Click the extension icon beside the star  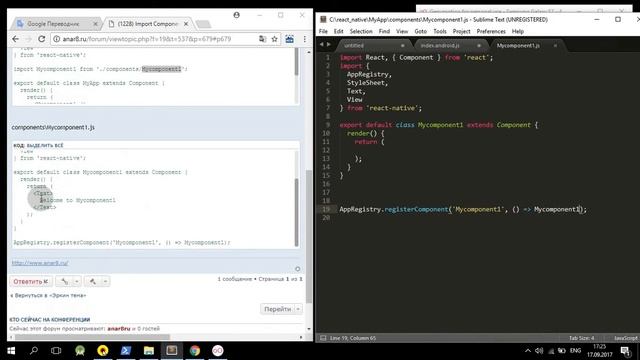pyautogui.click(x=289, y=39)
